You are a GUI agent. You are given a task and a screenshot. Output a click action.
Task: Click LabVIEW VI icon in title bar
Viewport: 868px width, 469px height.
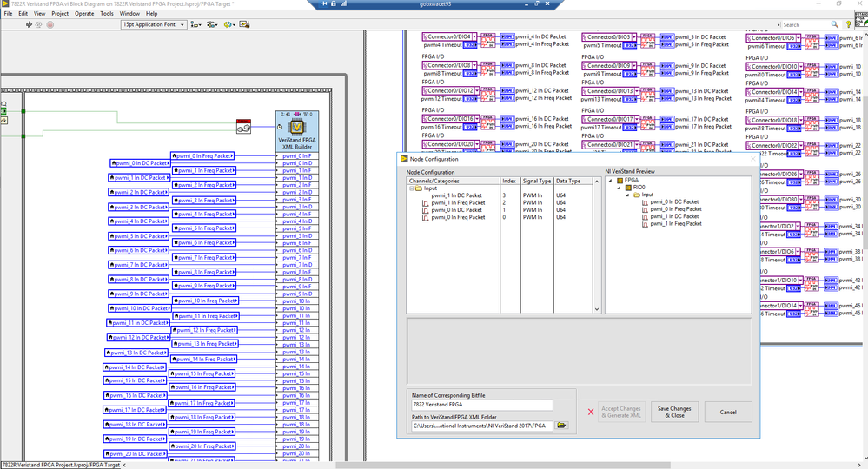pos(5,3)
